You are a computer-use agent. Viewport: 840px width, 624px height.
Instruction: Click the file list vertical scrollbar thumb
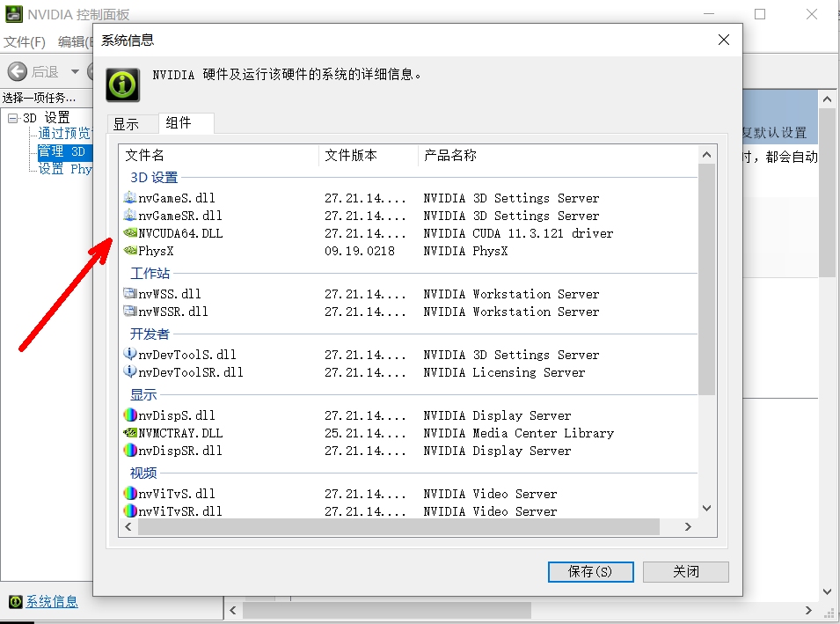(x=706, y=279)
